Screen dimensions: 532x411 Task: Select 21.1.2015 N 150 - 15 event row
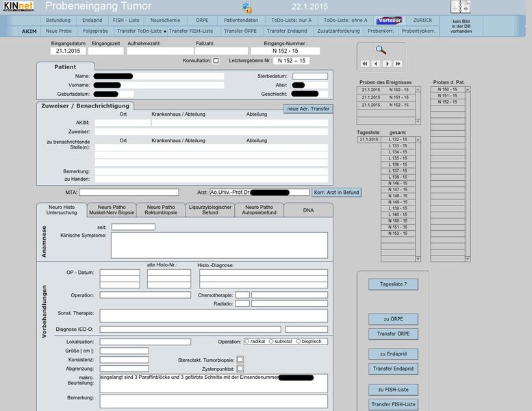click(x=386, y=90)
